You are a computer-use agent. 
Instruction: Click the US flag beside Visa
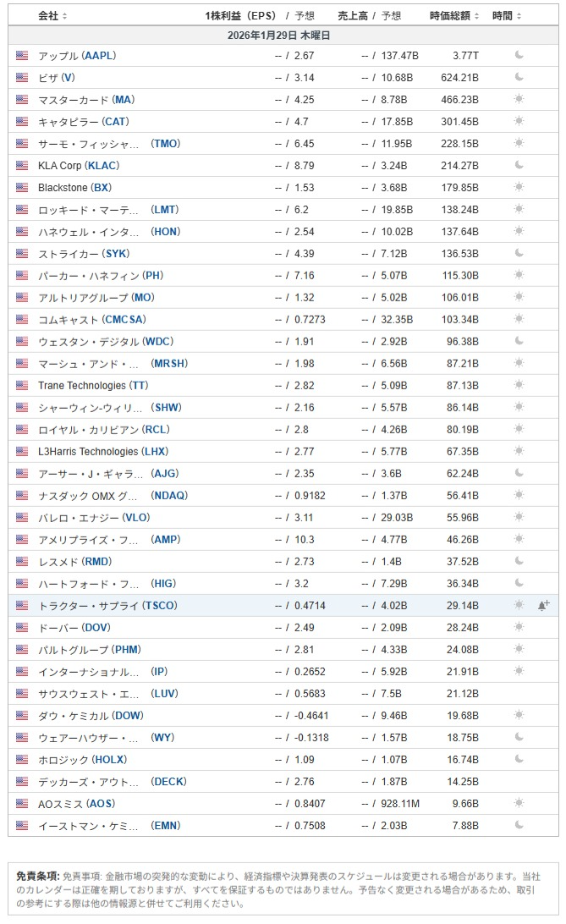(22, 78)
